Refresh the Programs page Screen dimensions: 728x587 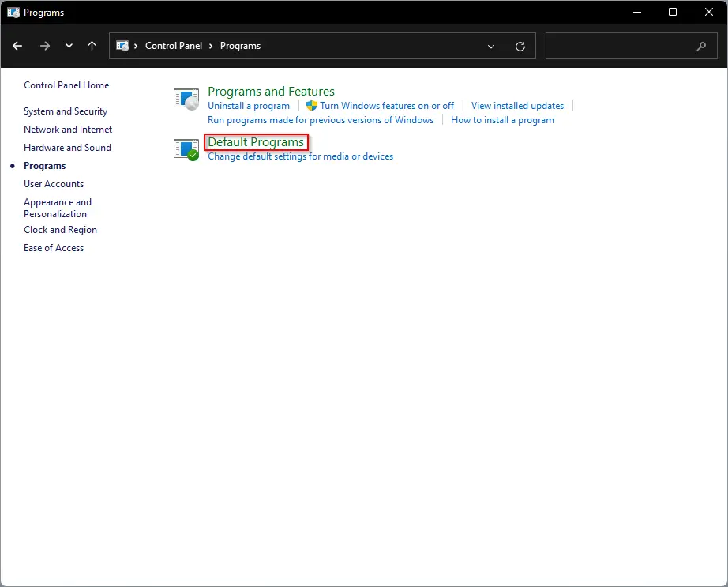pyautogui.click(x=520, y=46)
